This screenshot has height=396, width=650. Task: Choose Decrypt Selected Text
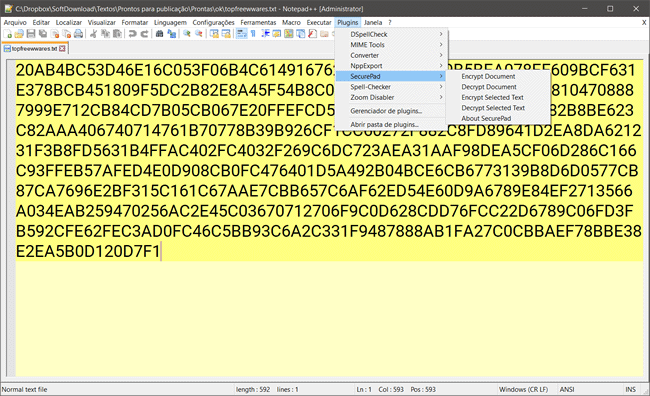(498, 108)
